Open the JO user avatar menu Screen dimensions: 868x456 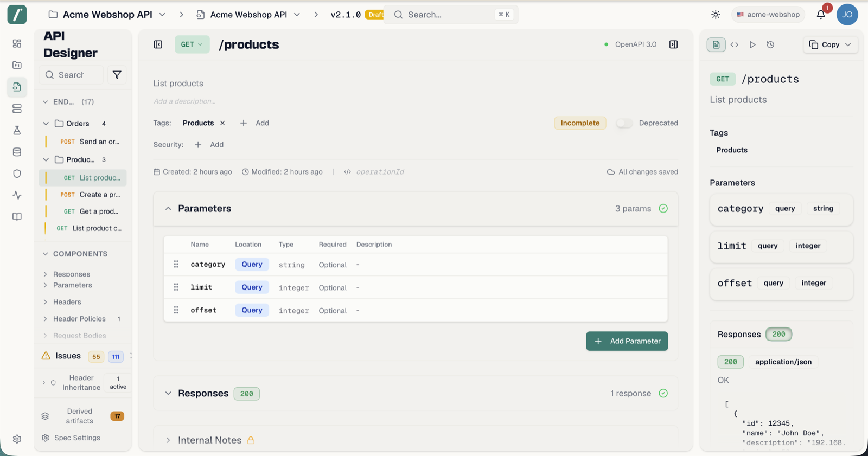pos(847,15)
